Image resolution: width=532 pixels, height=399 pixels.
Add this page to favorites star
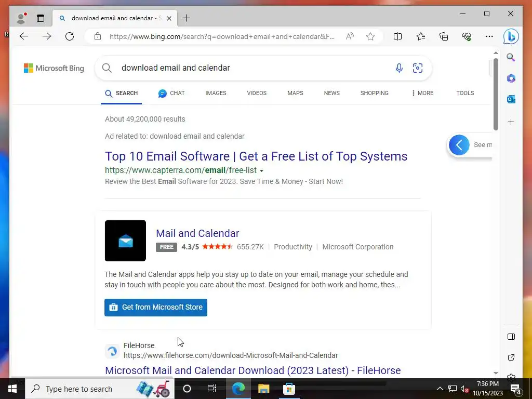click(370, 36)
